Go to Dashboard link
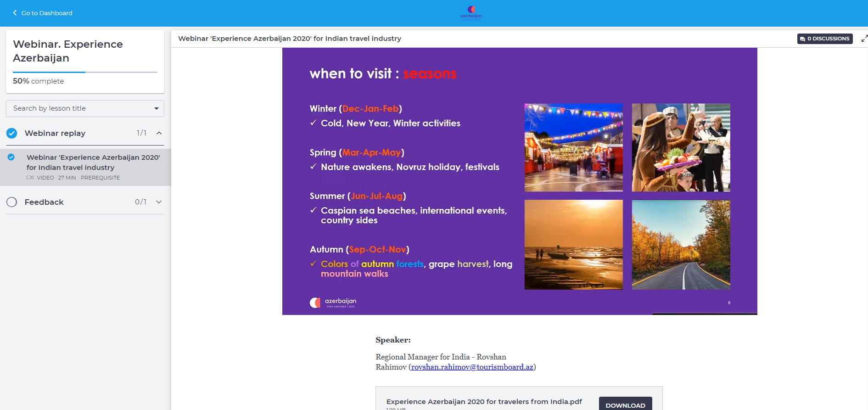The width and height of the screenshot is (868, 410). click(x=47, y=13)
